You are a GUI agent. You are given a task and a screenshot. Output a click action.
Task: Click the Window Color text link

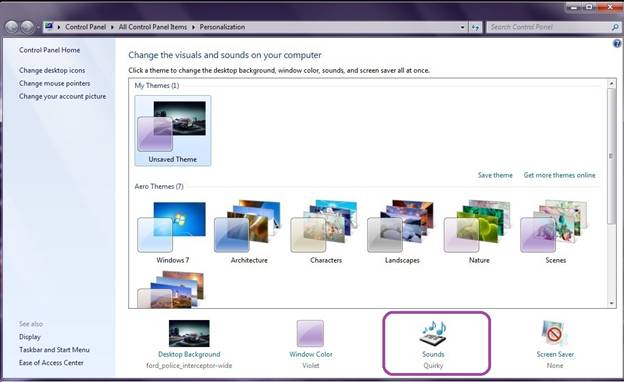[x=310, y=354]
